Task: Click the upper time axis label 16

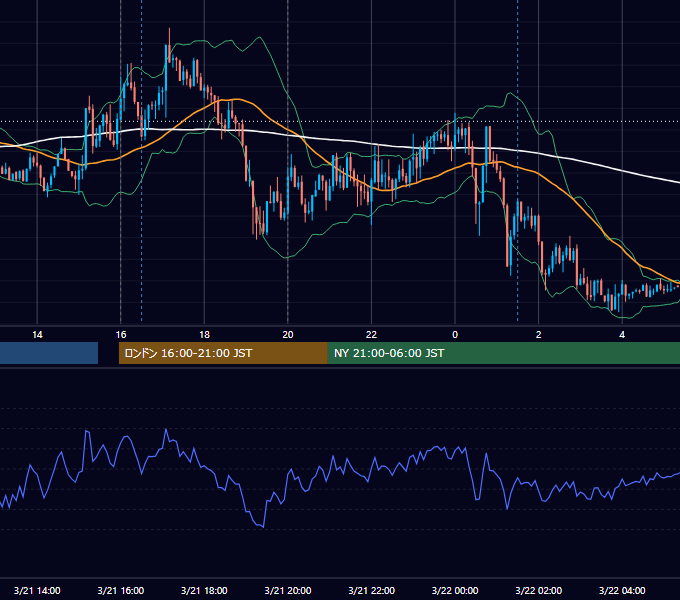Action: click(121, 335)
